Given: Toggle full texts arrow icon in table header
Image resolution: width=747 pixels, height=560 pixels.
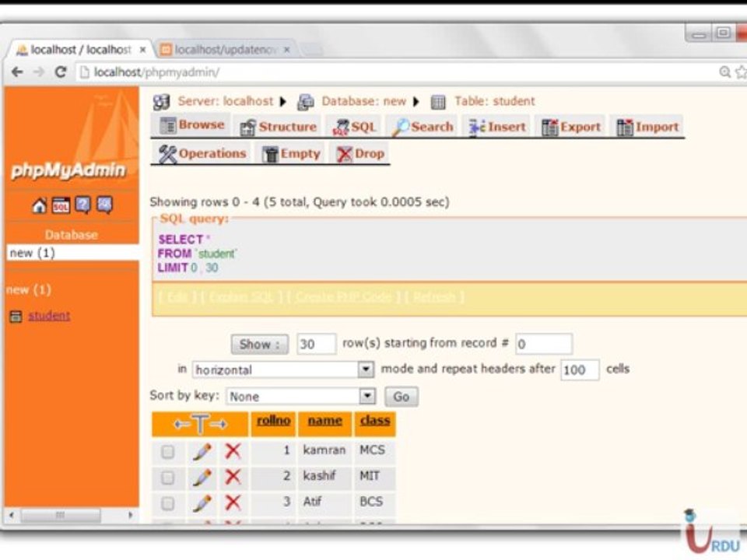Looking at the screenshot, I should click(200, 424).
